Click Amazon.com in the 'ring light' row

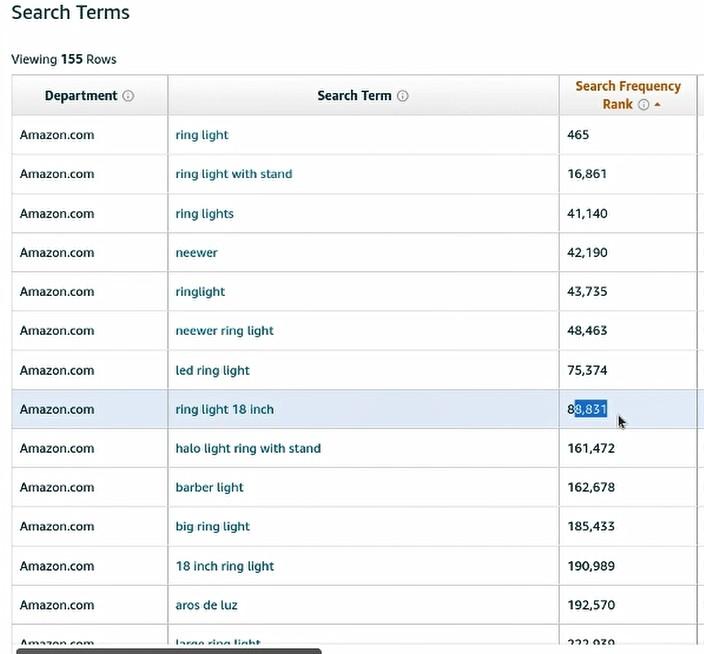pos(57,135)
